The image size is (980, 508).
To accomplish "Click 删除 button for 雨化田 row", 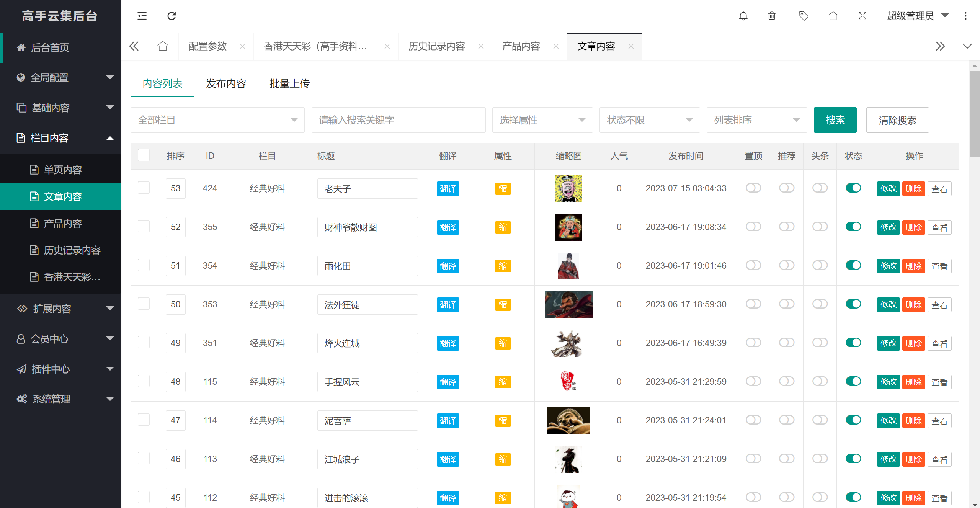I will pos(913,266).
